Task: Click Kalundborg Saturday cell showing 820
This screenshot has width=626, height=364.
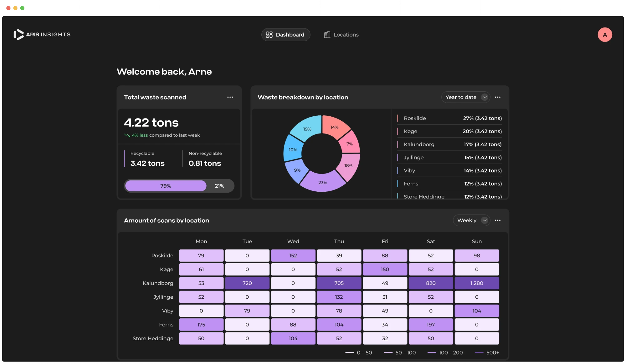Action: [x=430, y=283]
